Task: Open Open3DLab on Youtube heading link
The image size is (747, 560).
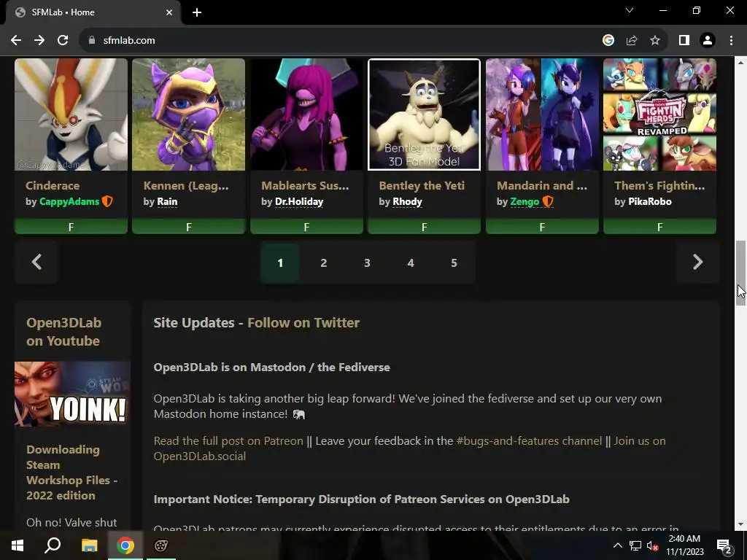Action: click(x=64, y=332)
